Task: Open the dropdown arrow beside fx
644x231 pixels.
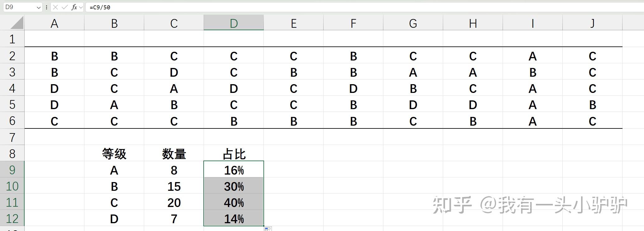Action: tap(81, 7)
